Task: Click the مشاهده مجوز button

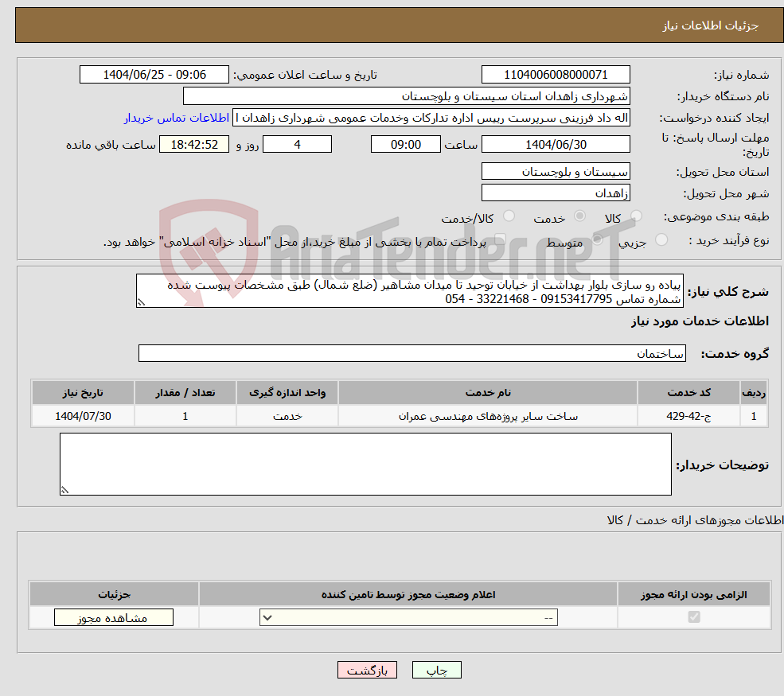Action: [113, 616]
